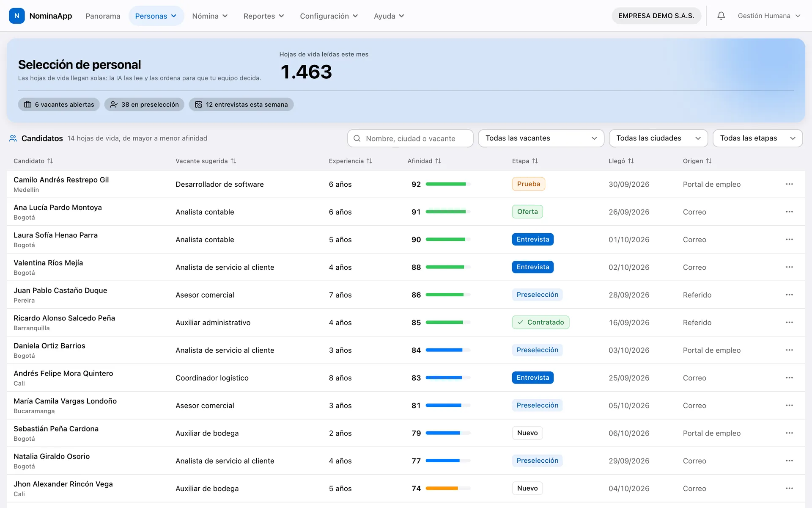Open the Ayuda menu
This screenshot has height=508, width=812.
[389, 16]
